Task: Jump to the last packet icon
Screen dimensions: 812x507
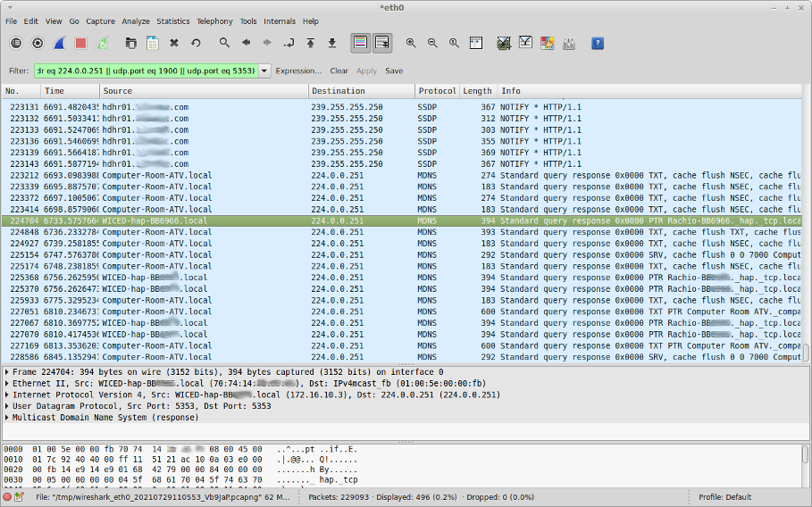Action: pyautogui.click(x=332, y=43)
